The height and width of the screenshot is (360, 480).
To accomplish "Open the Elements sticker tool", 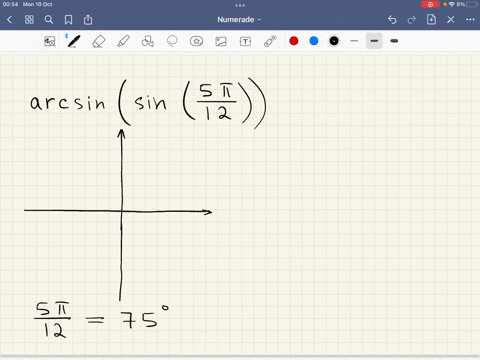I will coord(196,41).
